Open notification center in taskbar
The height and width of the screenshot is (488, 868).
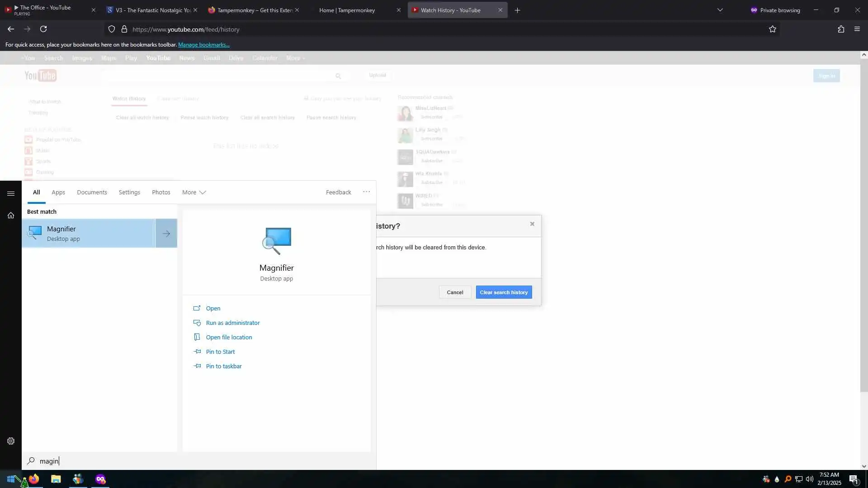pyautogui.click(x=854, y=479)
